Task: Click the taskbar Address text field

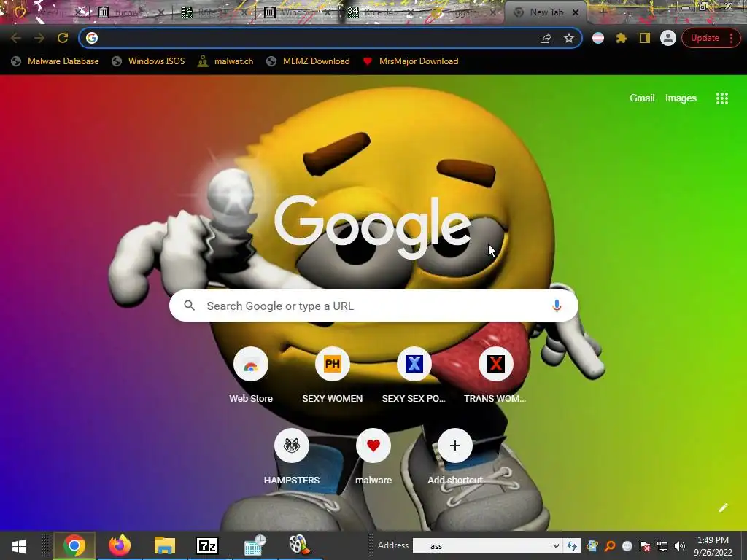Action: coord(482,546)
